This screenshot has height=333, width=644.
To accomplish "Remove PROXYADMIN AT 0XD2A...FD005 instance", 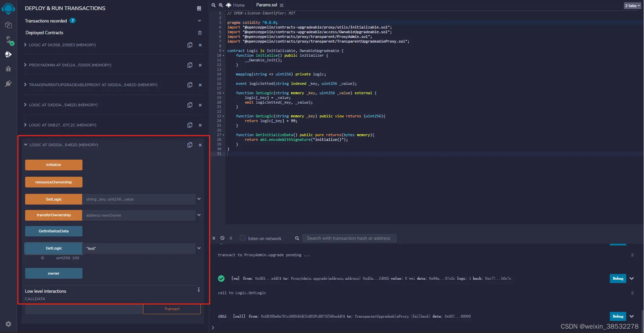I will tap(200, 65).
